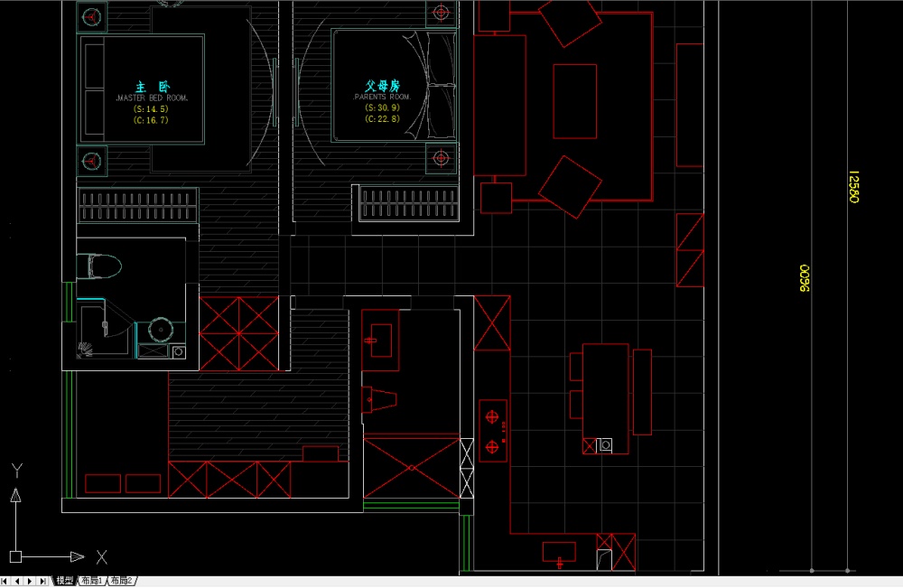This screenshot has height=588, width=903.
Task: Open the 布局1 layout tab
Action: [92, 581]
